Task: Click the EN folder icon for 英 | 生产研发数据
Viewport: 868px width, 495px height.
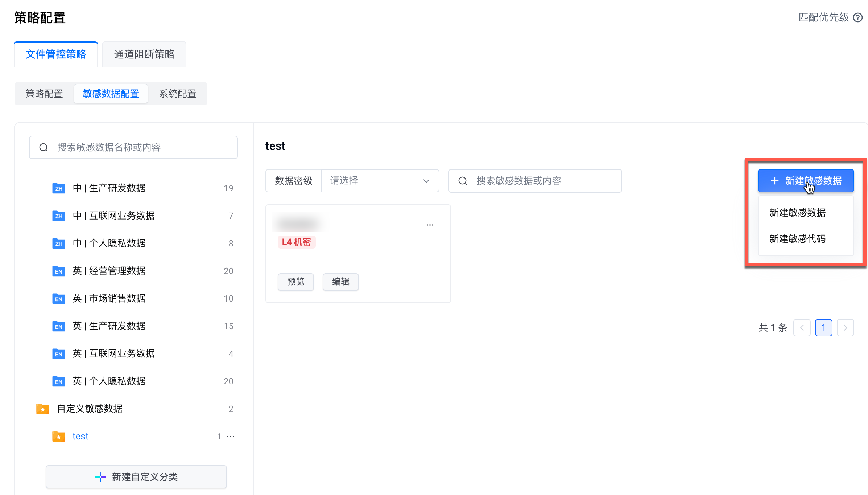Action: (x=59, y=326)
